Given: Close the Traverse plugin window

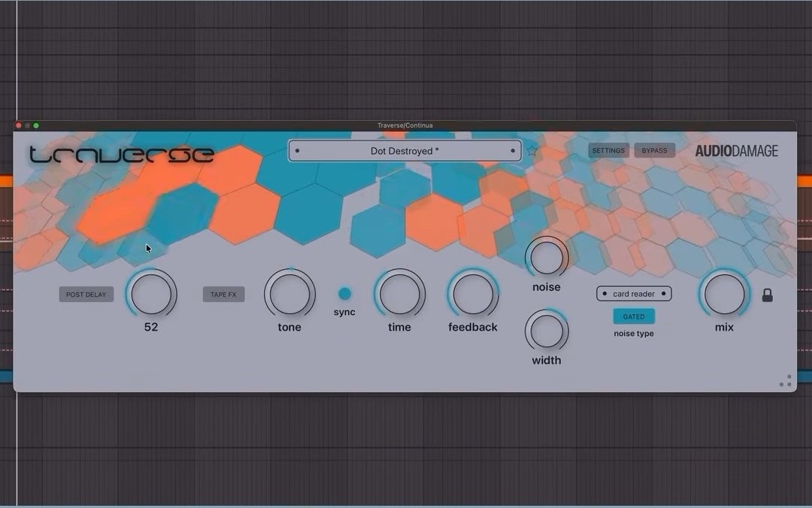Looking at the screenshot, I should (19, 125).
